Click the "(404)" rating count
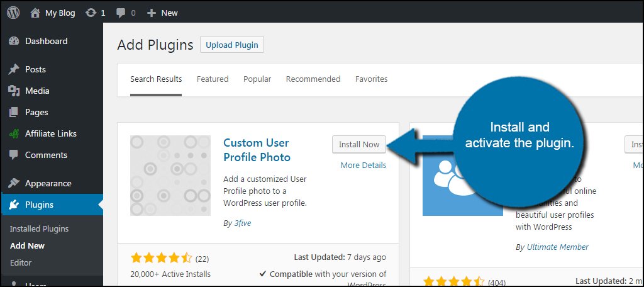Screen dimensions: 644x287 tap(497, 283)
